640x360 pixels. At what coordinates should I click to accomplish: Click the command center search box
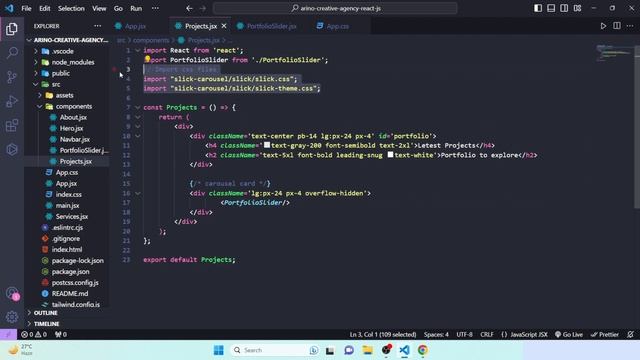click(335, 8)
